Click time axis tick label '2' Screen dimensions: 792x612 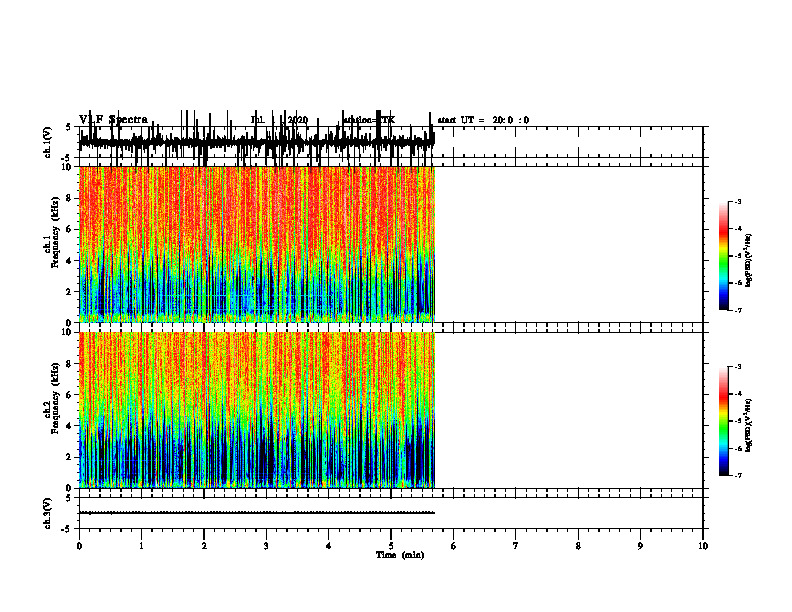point(204,546)
